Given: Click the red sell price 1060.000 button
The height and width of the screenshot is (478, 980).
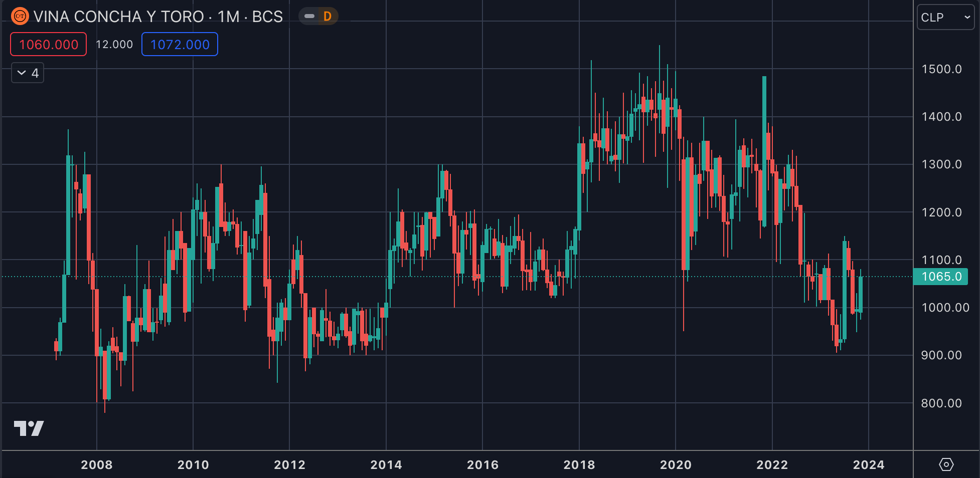Looking at the screenshot, I should pos(49,44).
